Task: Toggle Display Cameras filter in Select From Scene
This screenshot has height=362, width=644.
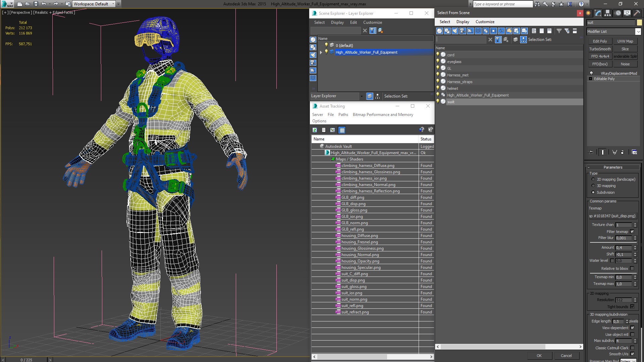Action: [x=463, y=31]
